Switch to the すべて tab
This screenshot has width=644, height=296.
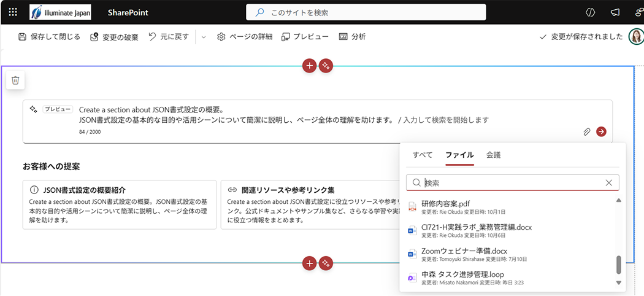pos(423,155)
